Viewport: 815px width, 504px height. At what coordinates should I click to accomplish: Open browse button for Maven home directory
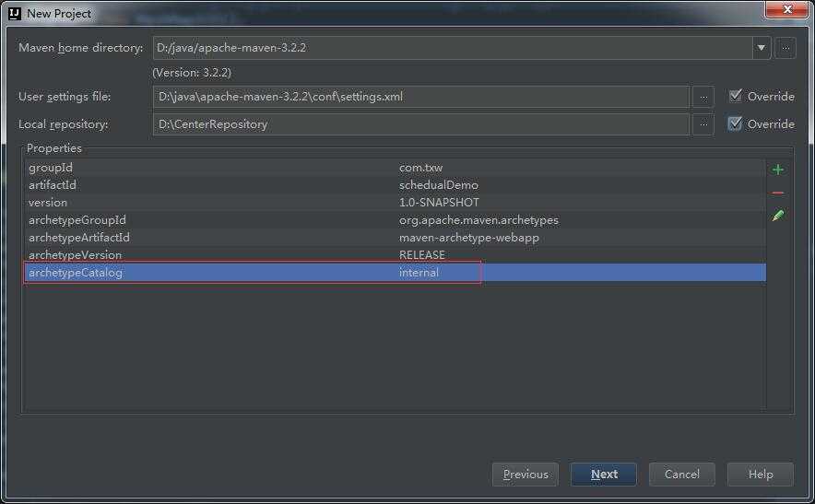click(785, 48)
